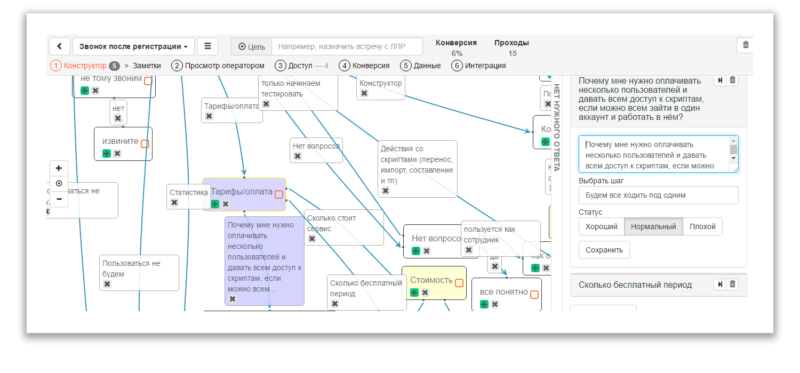Go to step of 'Сколько бесплатный период' panel answer

pyautogui.click(x=720, y=284)
